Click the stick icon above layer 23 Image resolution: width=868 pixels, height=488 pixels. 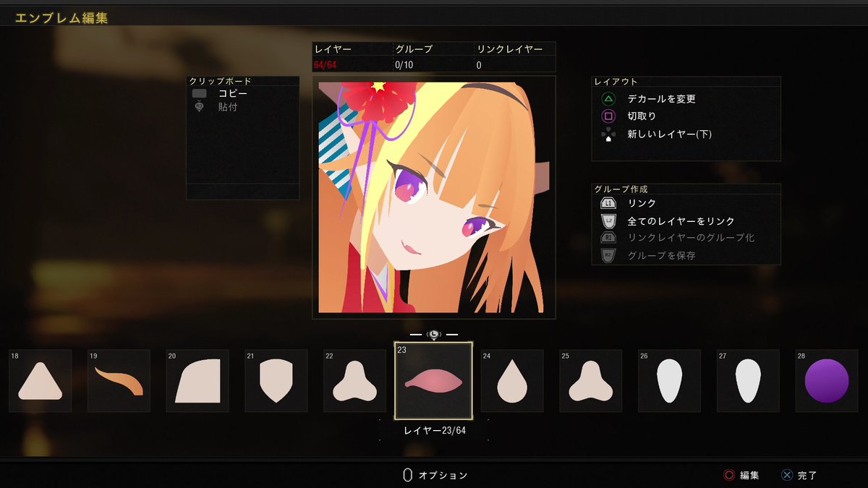433,334
